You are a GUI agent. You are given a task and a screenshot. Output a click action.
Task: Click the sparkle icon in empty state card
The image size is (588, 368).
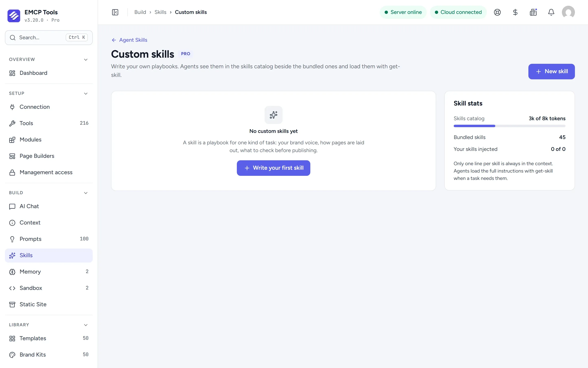pos(274,115)
